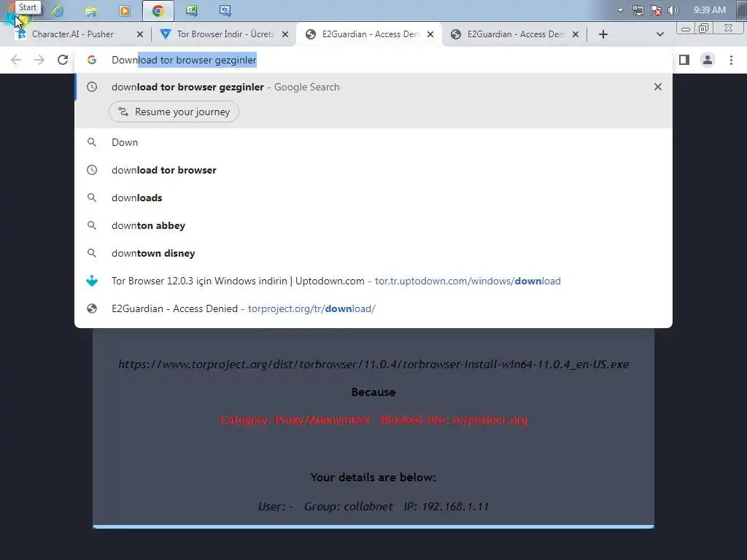Click the Resume your journey chip

coord(174,112)
